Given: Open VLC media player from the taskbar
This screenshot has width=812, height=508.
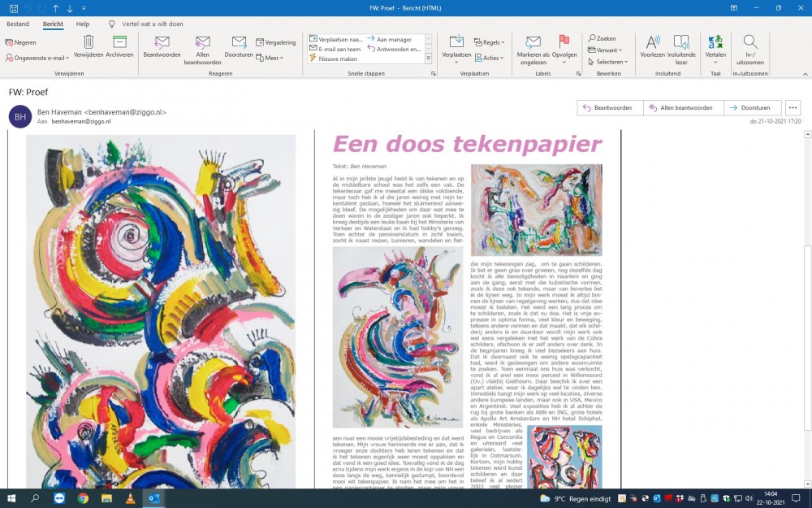Looking at the screenshot, I should coord(131,499).
